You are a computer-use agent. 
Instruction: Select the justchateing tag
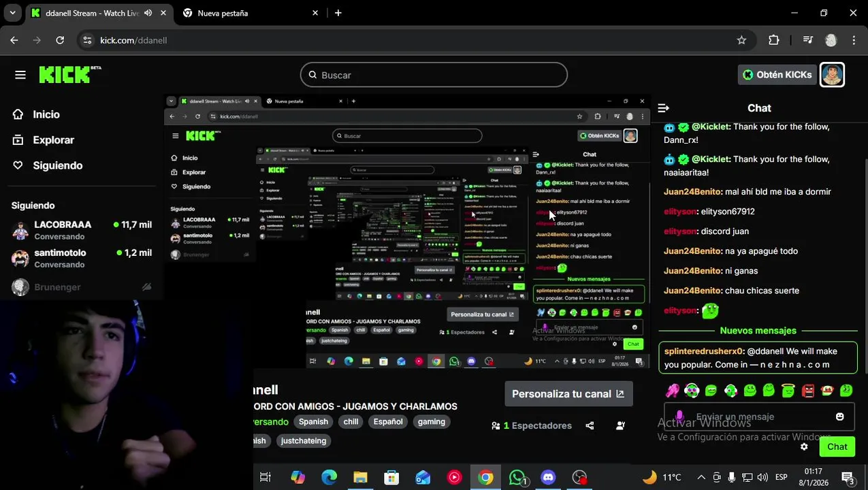coord(304,441)
